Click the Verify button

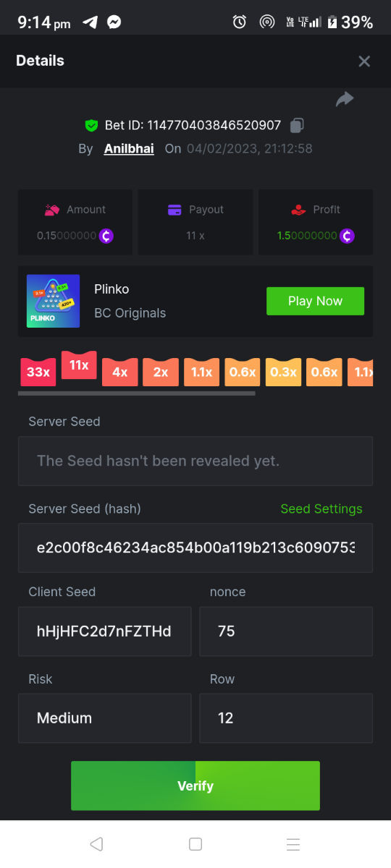(195, 786)
